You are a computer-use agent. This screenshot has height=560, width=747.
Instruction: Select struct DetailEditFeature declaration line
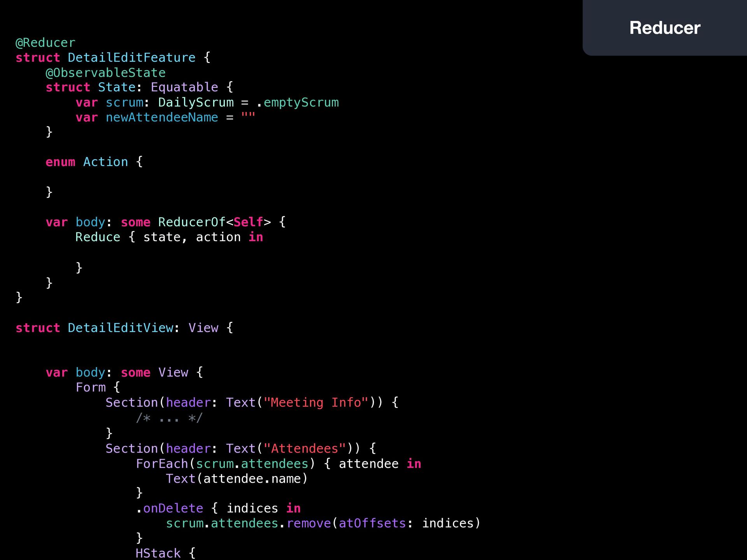click(113, 58)
